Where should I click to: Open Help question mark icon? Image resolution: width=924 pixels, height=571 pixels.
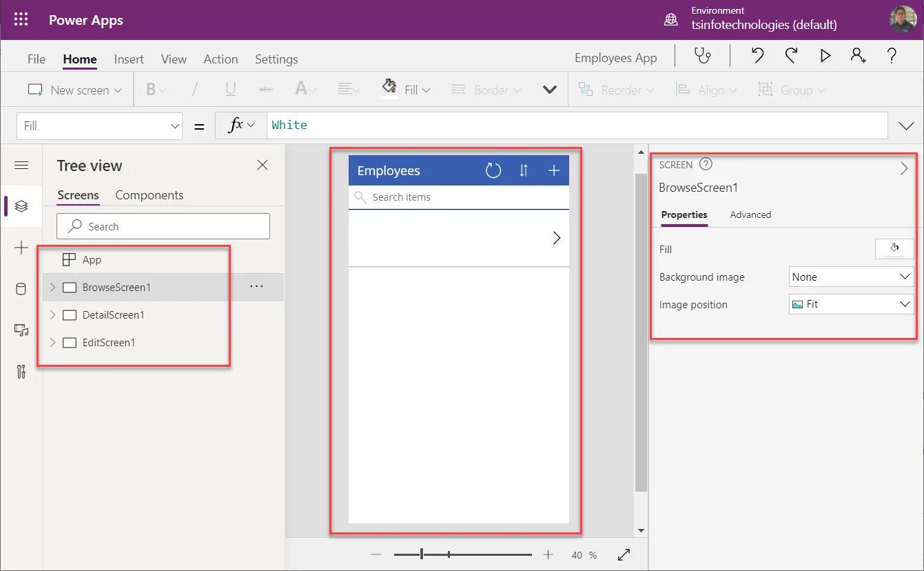coord(892,56)
